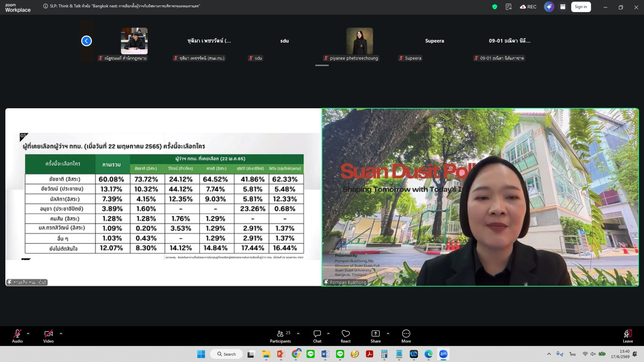
Task: Click the green encryption shield icon
Action: (x=495, y=7)
